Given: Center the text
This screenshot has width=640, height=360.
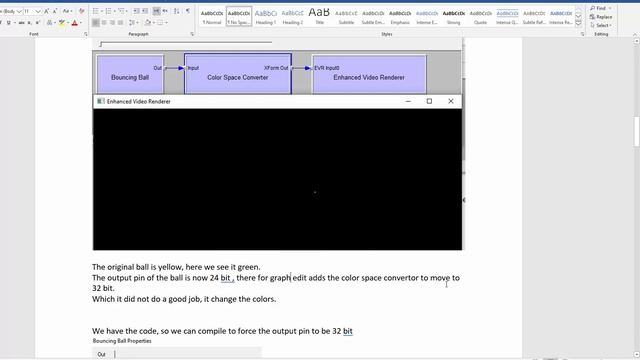Looking at the screenshot, I should click(x=104, y=22).
